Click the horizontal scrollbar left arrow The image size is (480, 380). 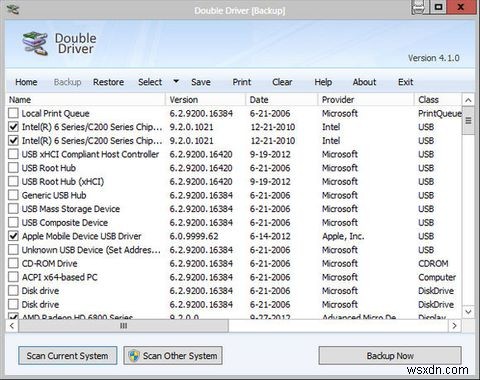click(x=12, y=326)
